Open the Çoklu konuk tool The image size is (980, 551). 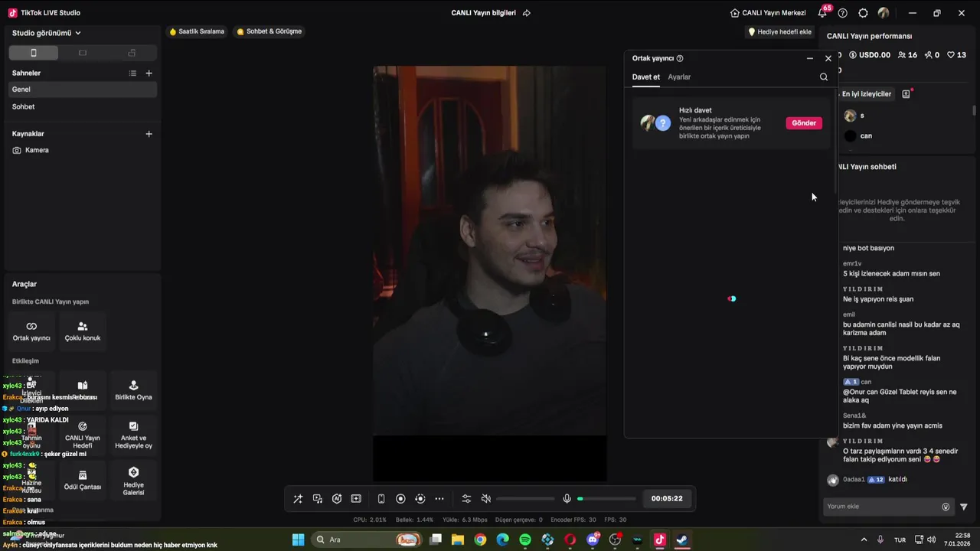pos(83,331)
